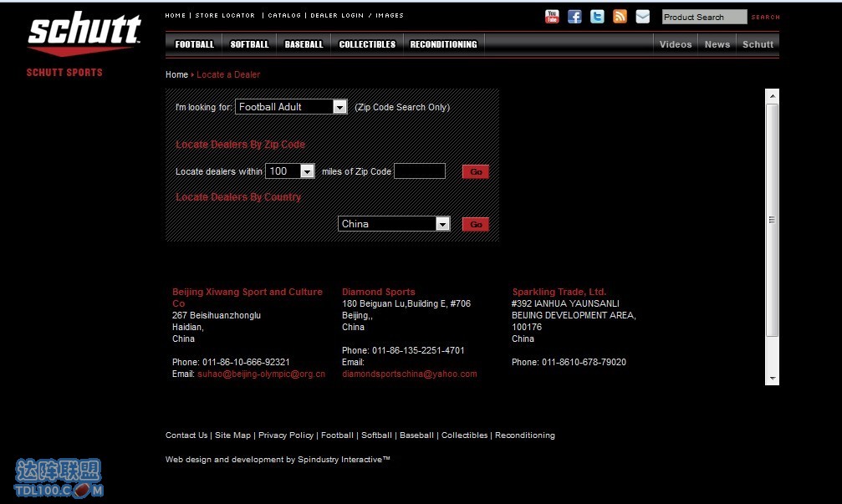This screenshot has height=504, width=842.
Task: Expand the 100 miles distance dropdown
Action: click(x=290, y=171)
